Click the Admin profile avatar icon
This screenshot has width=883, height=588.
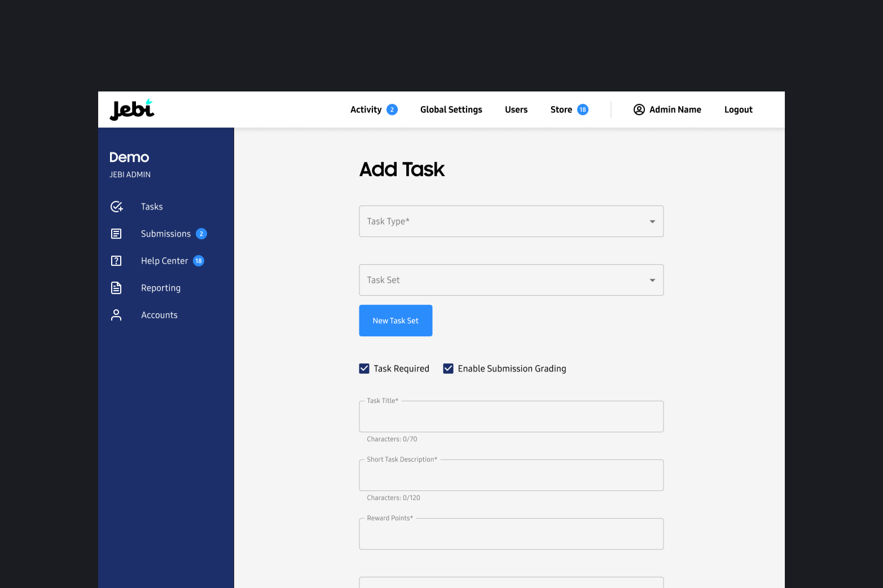tap(639, 109)
